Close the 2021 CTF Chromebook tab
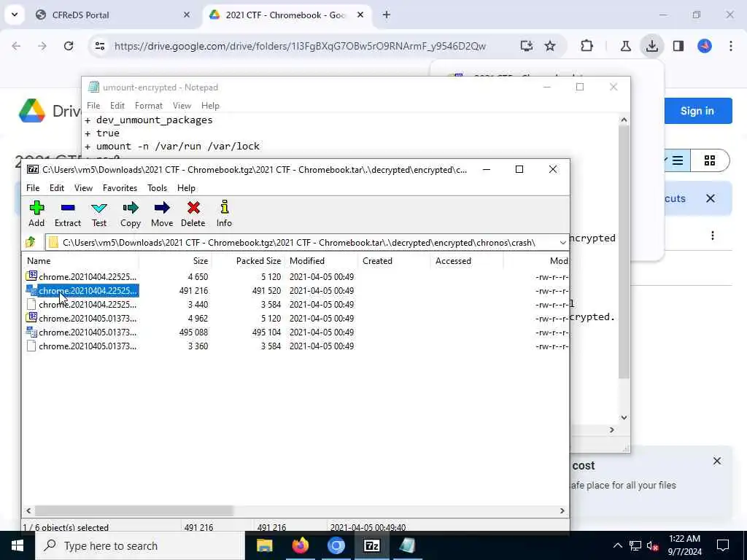Image resolution: width=747 pixels, height=560 pixels. pyautogui.click(x=360, y=15)
